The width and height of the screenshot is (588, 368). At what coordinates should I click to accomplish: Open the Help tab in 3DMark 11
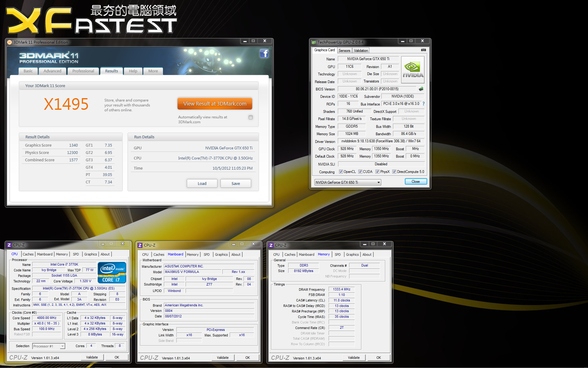click(x=133, y=71)
